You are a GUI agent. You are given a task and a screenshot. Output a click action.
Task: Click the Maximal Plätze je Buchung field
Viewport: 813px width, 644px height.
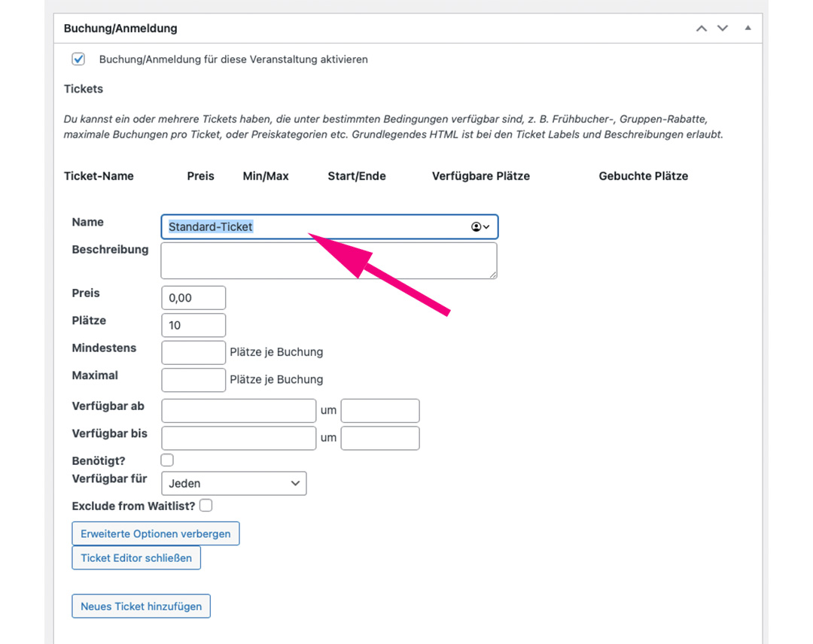point(193,380)
